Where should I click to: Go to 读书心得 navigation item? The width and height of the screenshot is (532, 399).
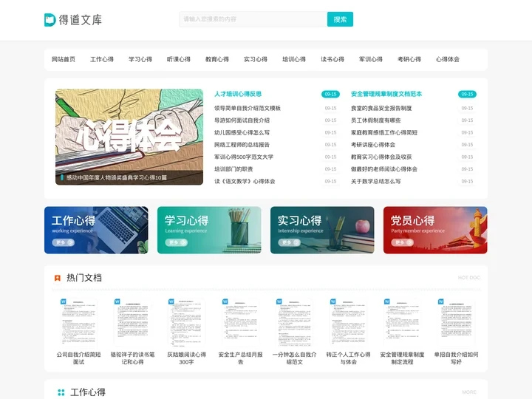(332, 59)
